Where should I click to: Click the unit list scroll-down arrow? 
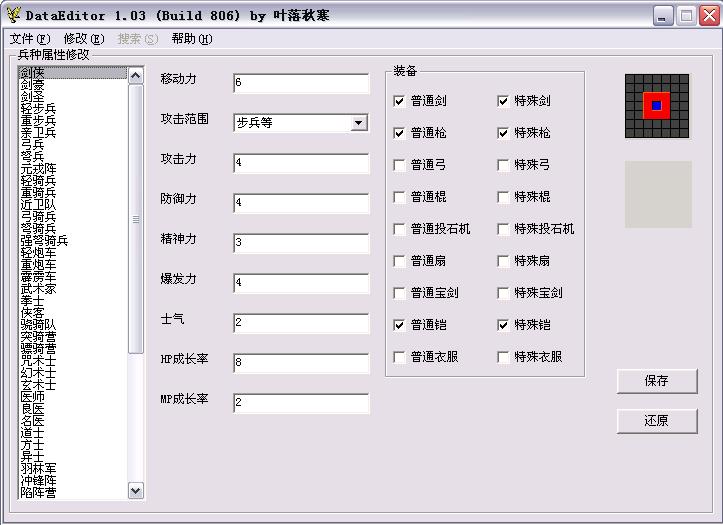(x=136, y=490)
